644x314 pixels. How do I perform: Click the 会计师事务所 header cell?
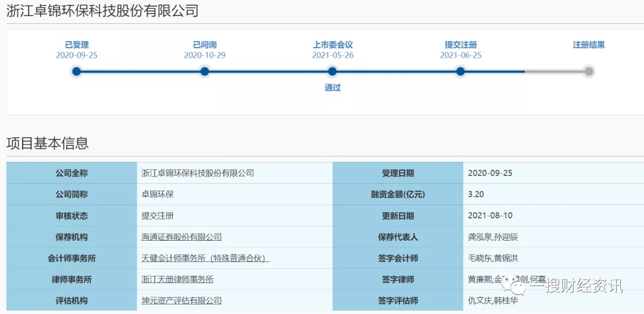tap(72, 259)
